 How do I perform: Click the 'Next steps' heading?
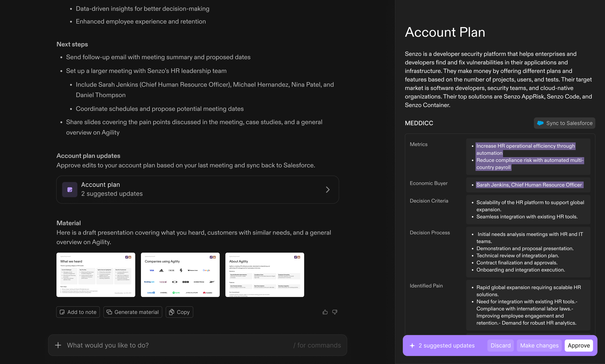(x=72, y=44)
